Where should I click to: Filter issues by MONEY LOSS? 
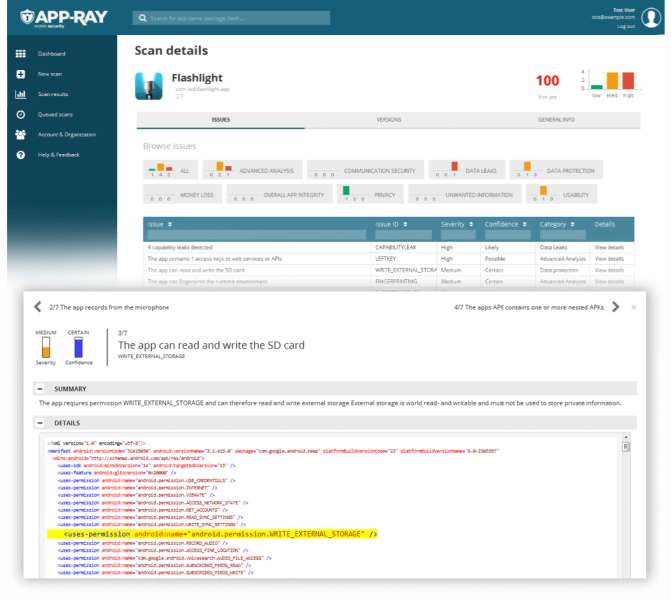183,194
